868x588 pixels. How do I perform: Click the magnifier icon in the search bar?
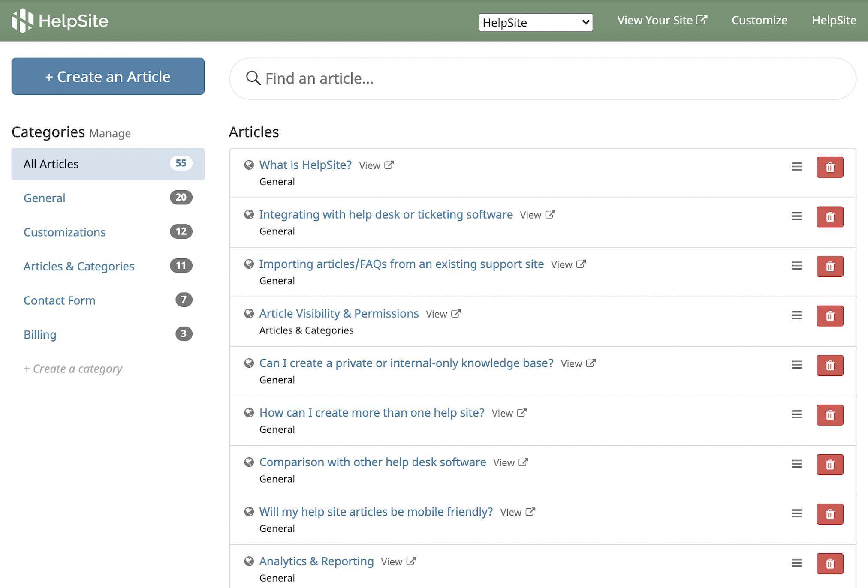tap(253, 78)
